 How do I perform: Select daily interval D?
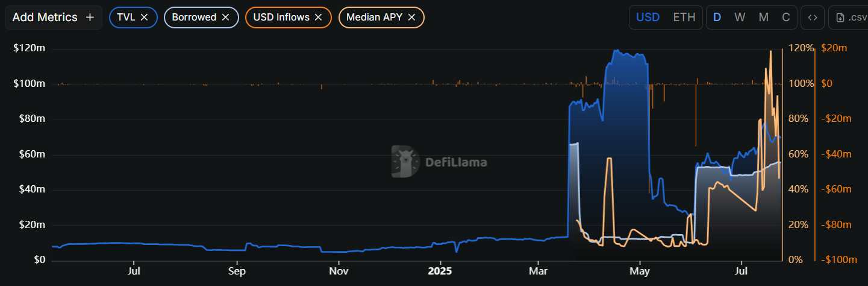(717, 17)
